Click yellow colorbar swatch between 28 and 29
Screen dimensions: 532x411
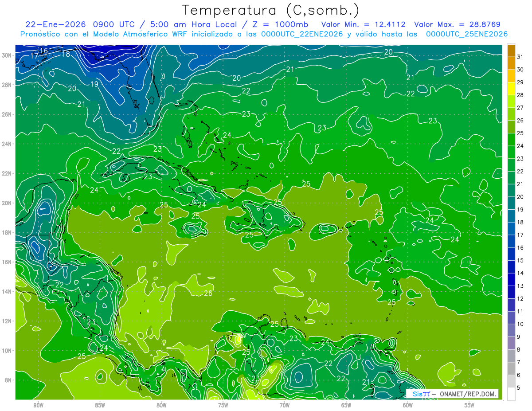(x=511, y=89)
